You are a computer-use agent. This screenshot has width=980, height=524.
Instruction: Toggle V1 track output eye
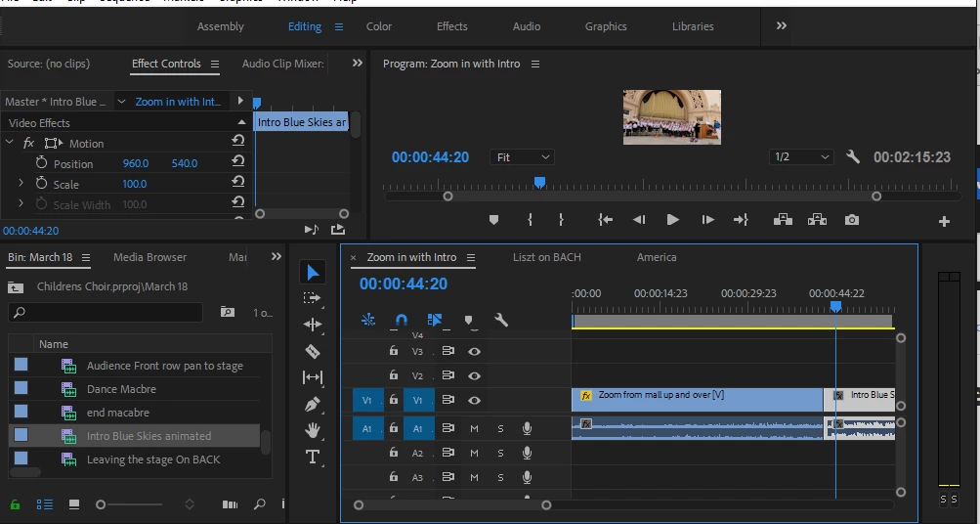(x=475, y=400)
